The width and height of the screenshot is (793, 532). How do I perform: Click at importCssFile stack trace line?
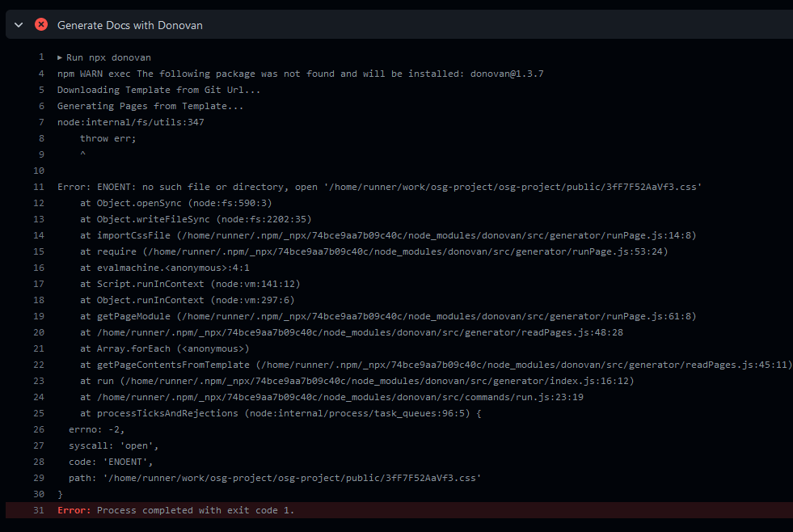pos(388,235)
